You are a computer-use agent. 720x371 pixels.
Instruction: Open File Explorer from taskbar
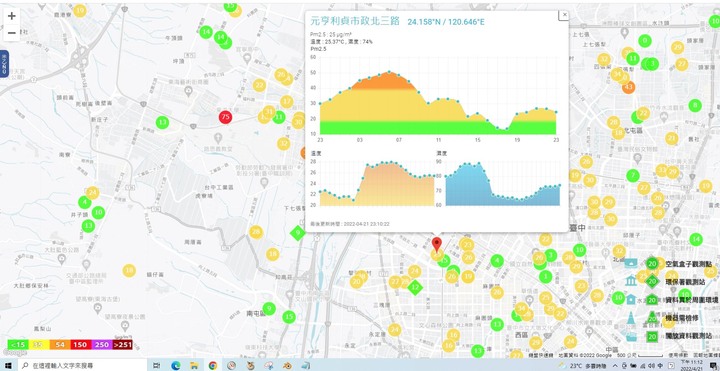tap(194, 365)
